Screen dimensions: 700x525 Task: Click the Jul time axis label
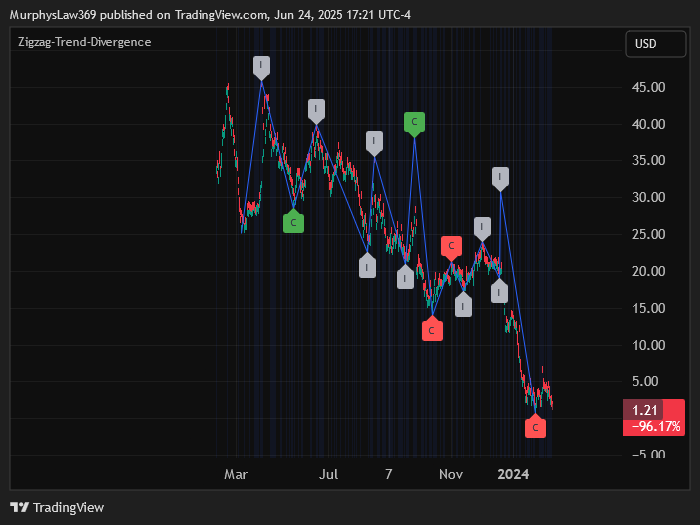[x=328, y=474]
